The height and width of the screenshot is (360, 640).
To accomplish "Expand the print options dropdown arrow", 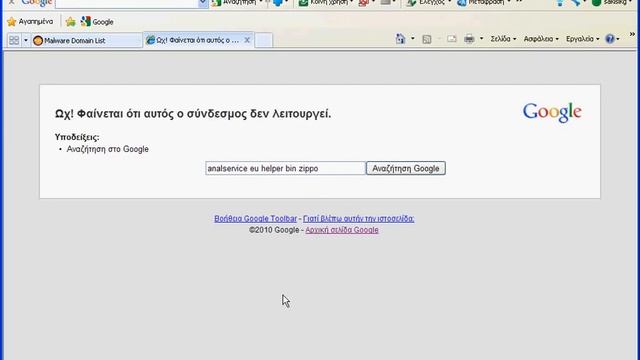I will pyautogui.click(x=481, y=39).
